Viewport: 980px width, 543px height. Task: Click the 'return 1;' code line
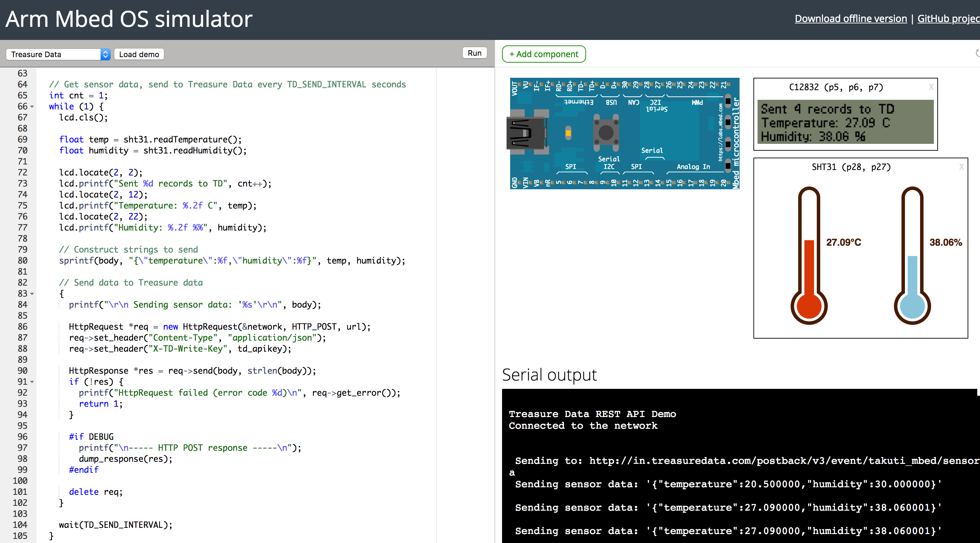point(101,404)
